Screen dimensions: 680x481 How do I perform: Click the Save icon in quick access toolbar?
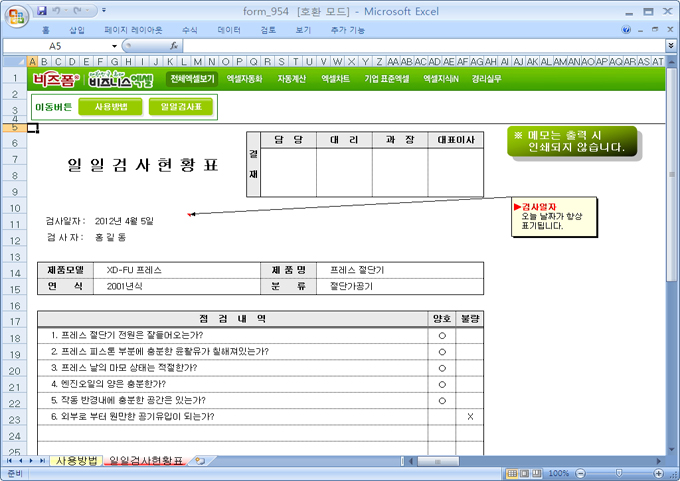[x=42, y=10]
